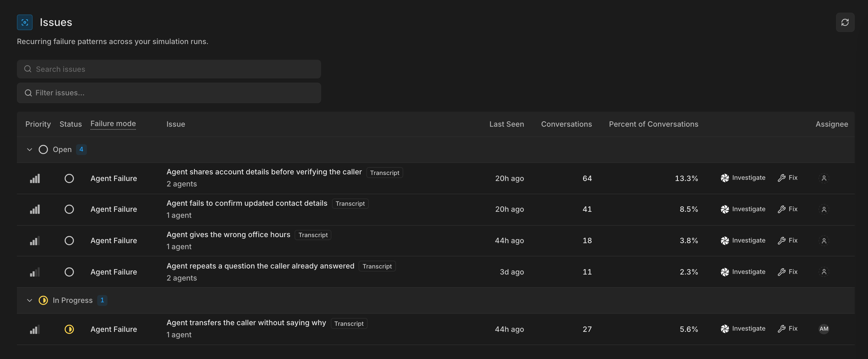Investigate the transfers caller issue
The height and width of the screenshot is (359, 868).
click(743, 329)
